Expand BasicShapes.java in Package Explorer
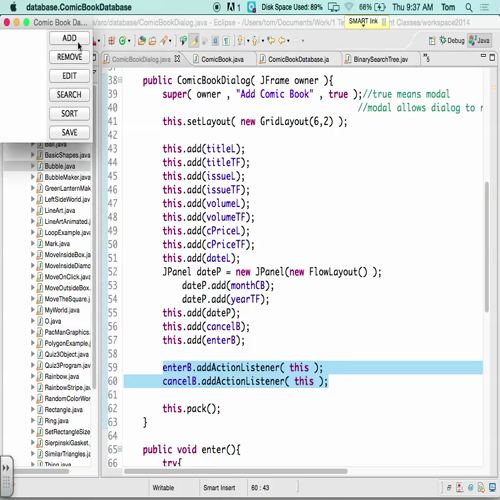The image size is (500, 500). tap(33, 155)
